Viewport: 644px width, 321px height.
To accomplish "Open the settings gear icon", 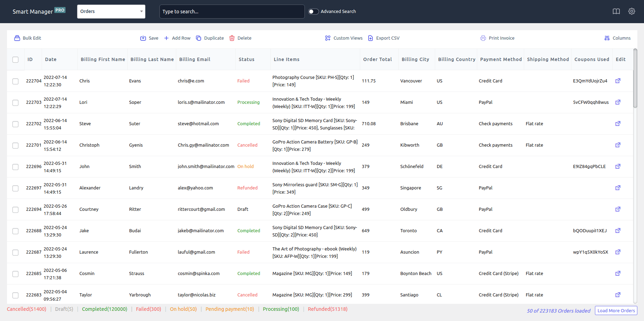I will pos(632,11).
